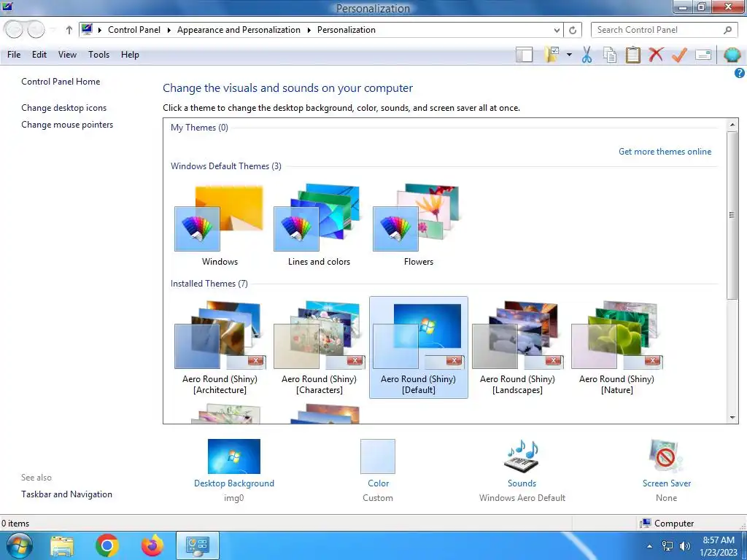The width and height of the screenshot is (747, 560).
Task: Click the theme list scroll down arrow
Action: 732,418
